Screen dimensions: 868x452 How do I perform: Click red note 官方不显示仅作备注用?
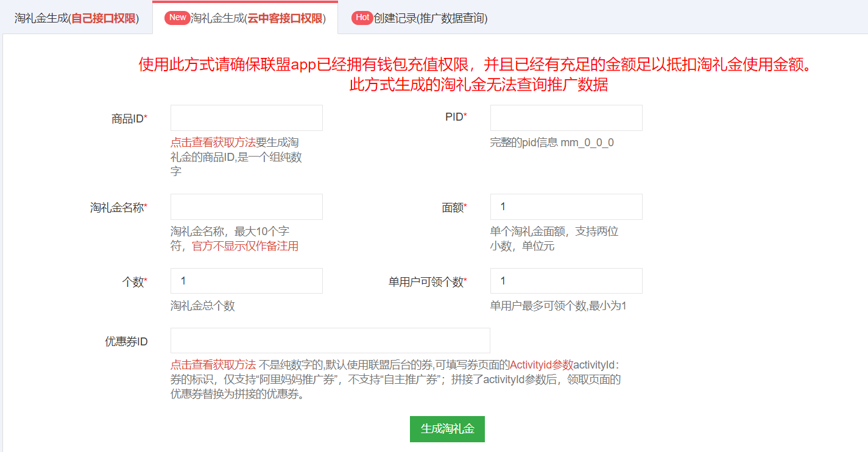coord(245,246)
